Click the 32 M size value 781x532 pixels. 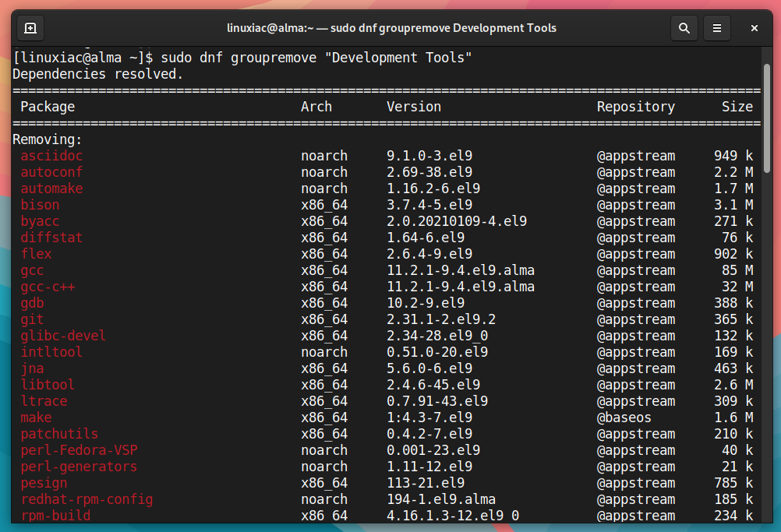pyautogui.click(x=737, y=287)
